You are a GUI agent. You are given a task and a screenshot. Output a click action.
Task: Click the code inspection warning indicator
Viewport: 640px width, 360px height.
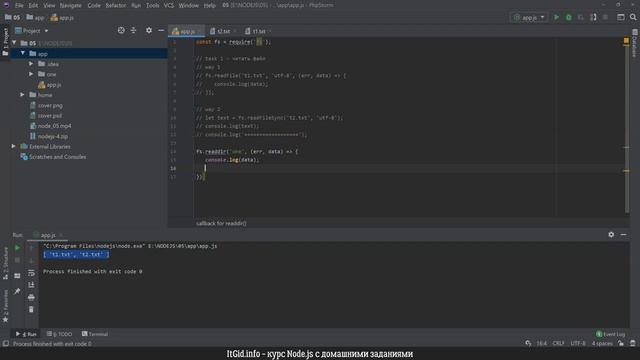[626, 41]
